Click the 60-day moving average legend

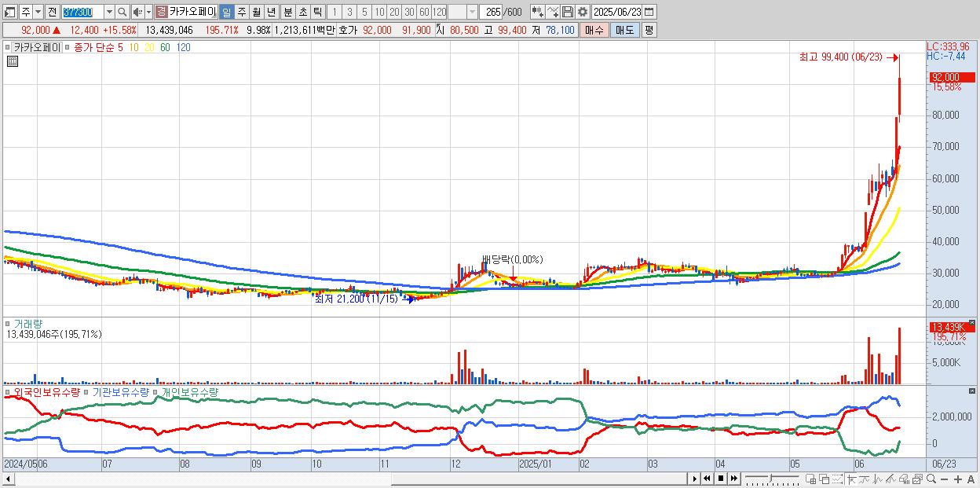click(x=165, y=47)
